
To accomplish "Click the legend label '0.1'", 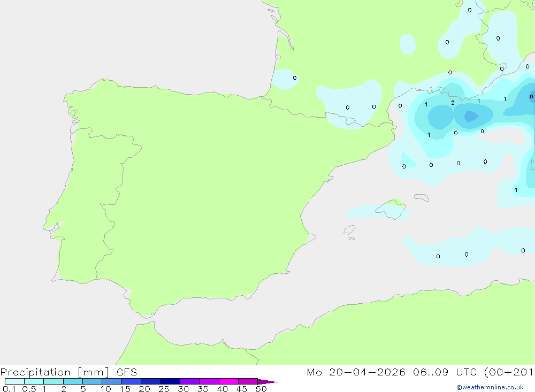I will click(9, 389).
